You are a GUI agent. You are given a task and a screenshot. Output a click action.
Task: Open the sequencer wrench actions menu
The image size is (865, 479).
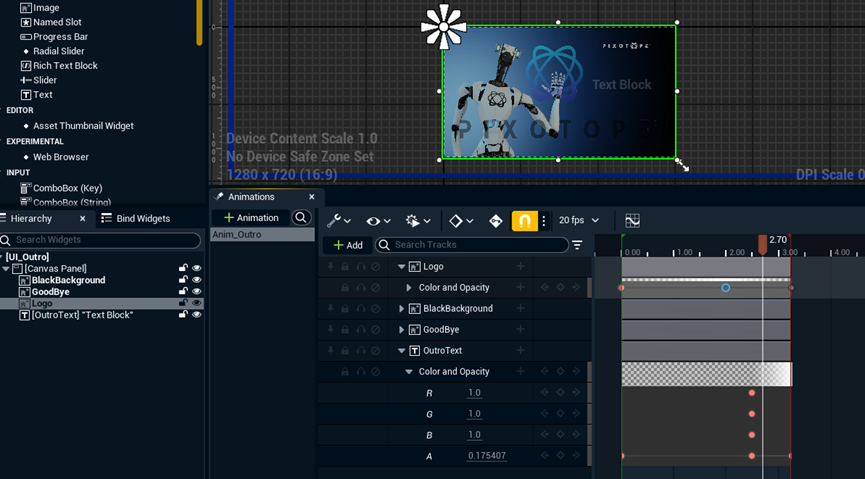tap(338, 220)
